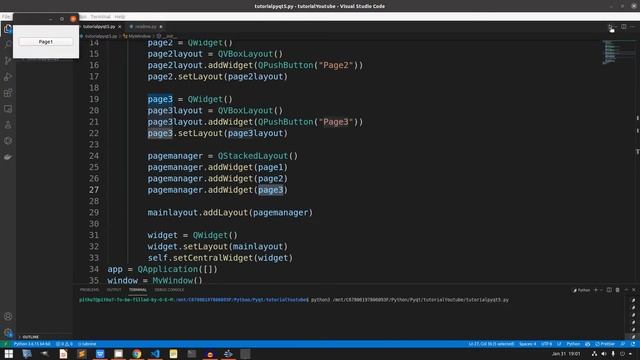Switch to the tutorialpyqt5.py tab

pos(99,27)
